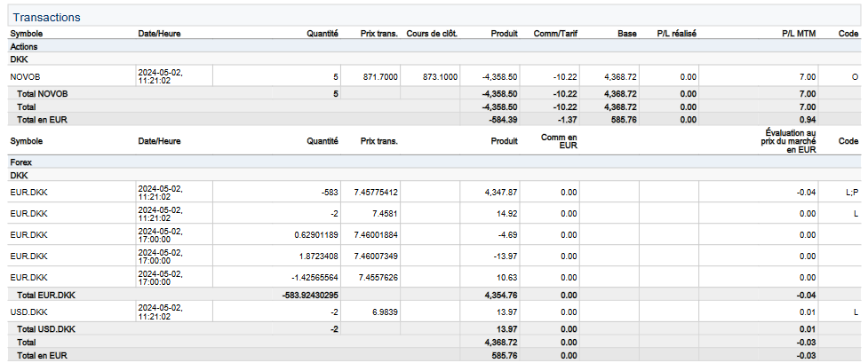The height and width of the screenshot is (363, 868).
Task: Click the Comm en EUR column header
Action: [x=560, y=140]
